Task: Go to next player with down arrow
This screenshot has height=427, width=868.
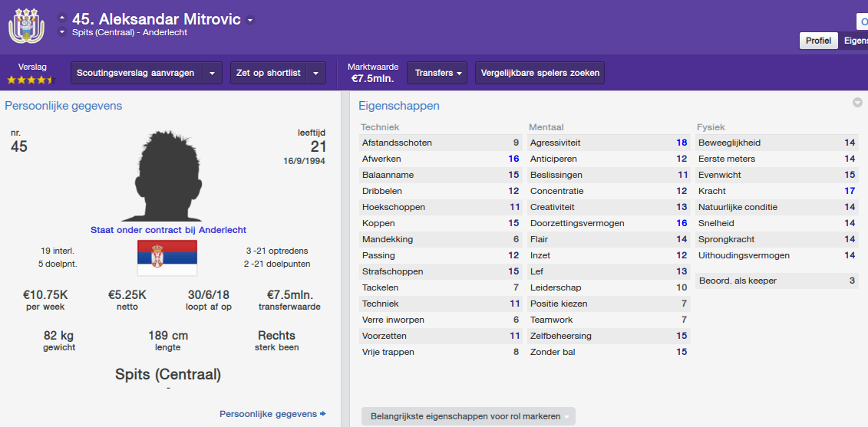Action: [61, 32]
